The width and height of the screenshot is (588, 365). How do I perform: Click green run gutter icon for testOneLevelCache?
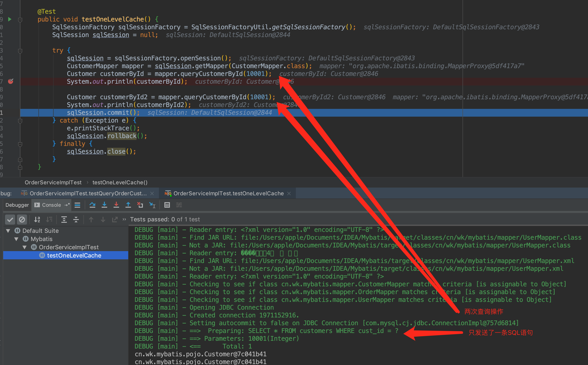click(10, 19)
